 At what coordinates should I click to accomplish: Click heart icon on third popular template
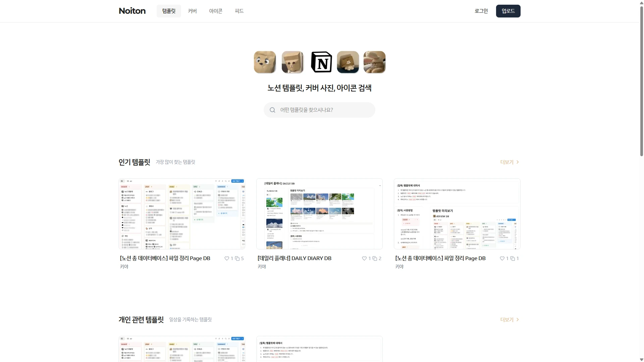[502, 258]
